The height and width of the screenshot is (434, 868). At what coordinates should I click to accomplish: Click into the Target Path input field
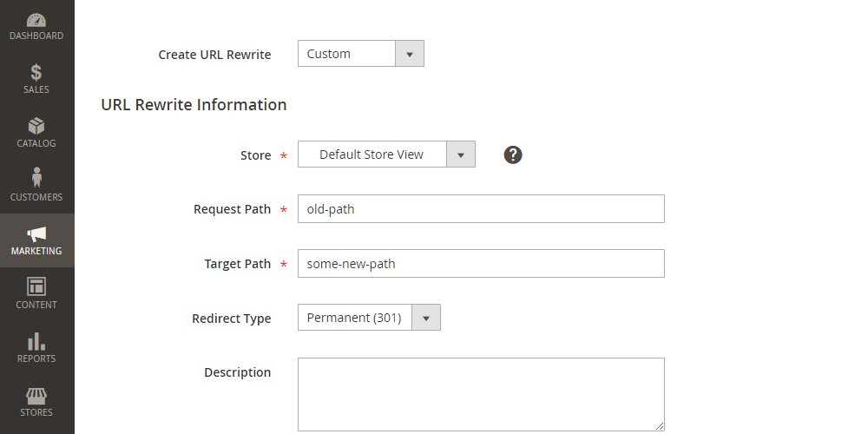(480, 264)
